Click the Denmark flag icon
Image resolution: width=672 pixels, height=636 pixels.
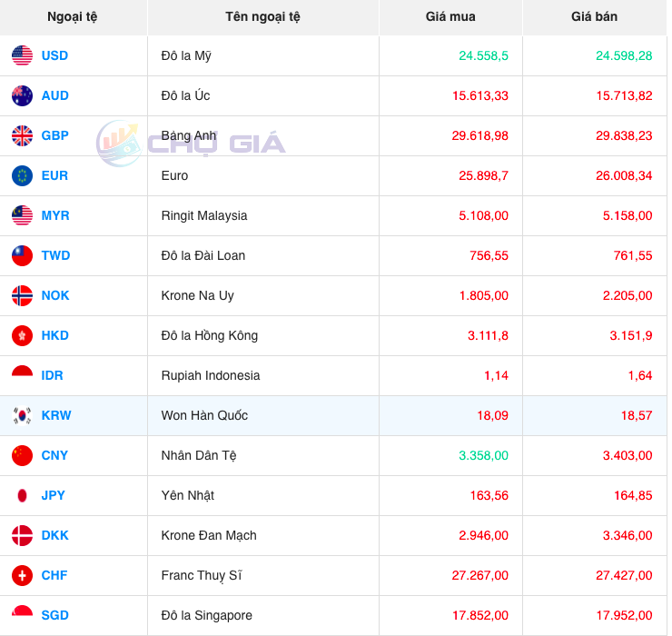point(22,535)
